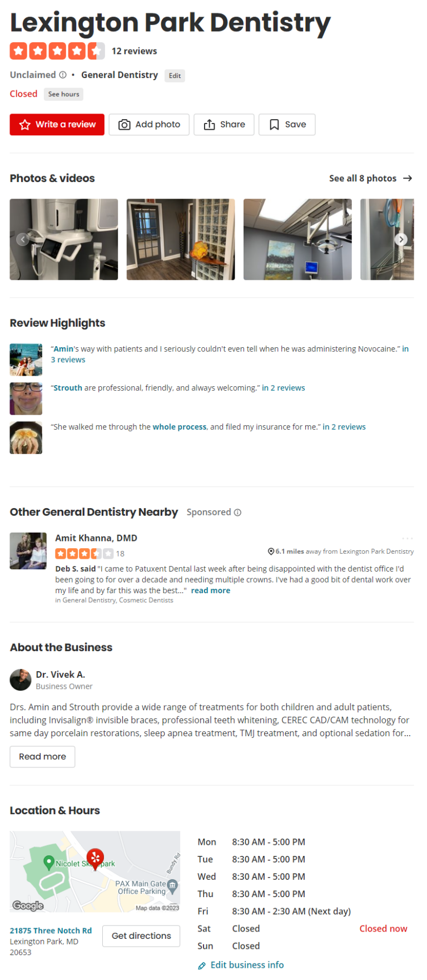Viewport: 427px width, 980px height.
Task: Click the three-dot menu on Amit Khanna ad
Action: click(x=408, y=538)
